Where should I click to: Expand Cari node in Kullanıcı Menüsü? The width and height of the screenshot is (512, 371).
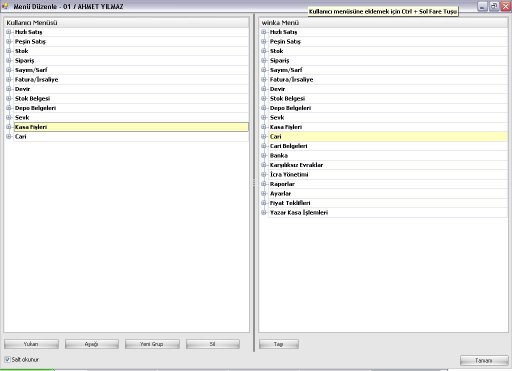point(9,136)
